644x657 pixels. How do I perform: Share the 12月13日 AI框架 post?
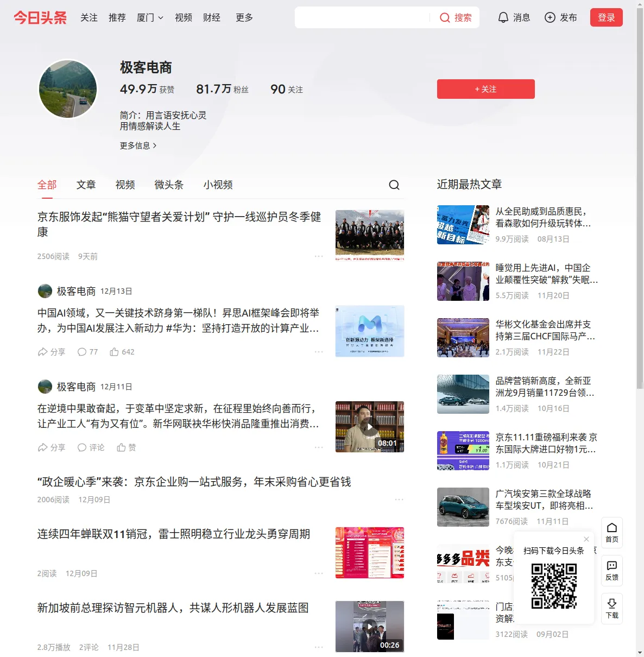(51, 352)
